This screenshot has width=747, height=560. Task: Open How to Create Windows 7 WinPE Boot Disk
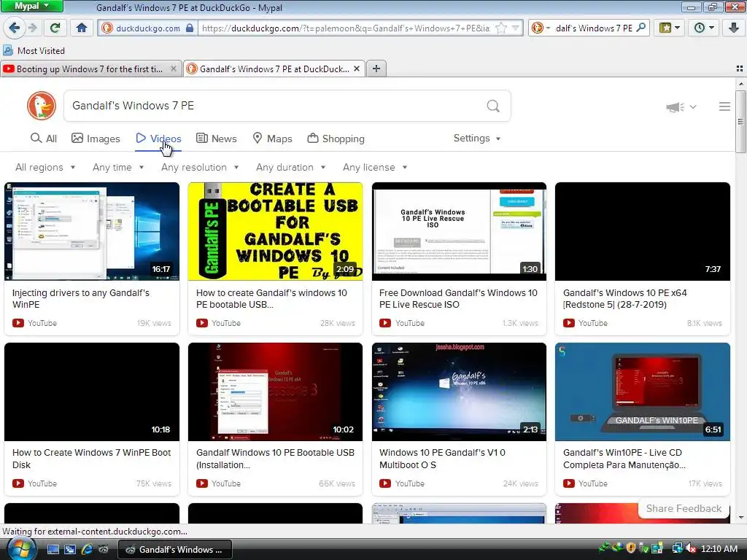coord(91,459)
